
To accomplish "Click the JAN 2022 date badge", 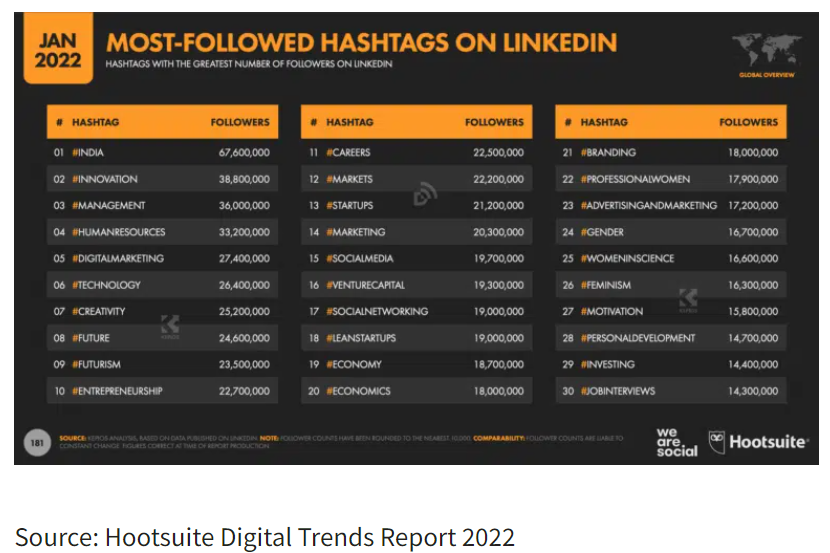I will [58, 49].
